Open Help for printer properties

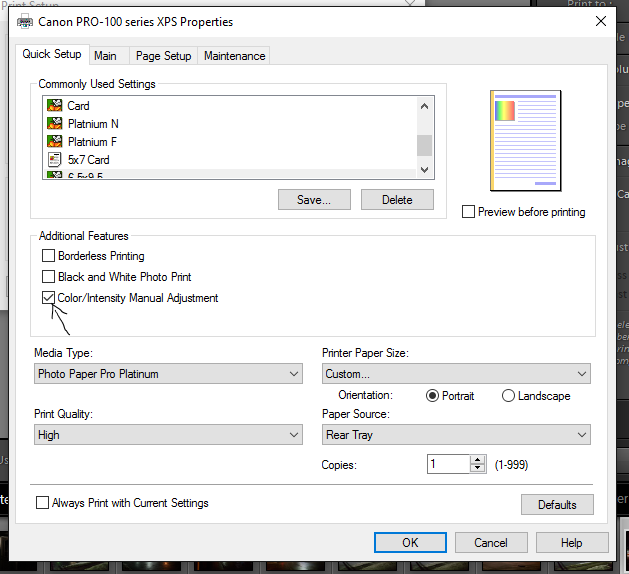[x=572, y=543]
